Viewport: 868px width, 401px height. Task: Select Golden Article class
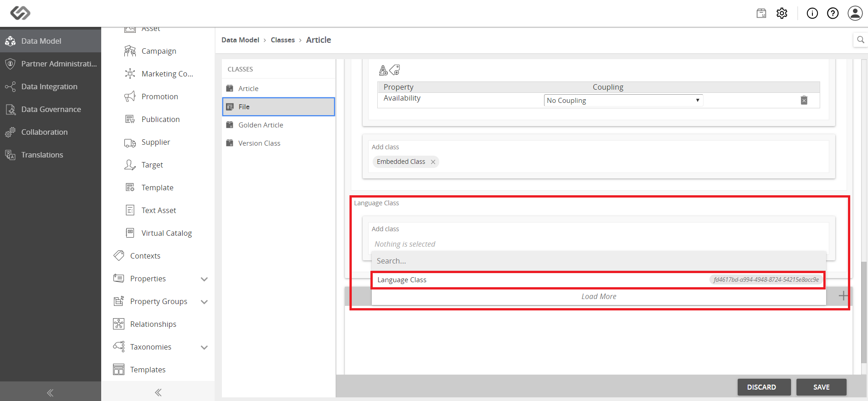pyautogui.click(x=279, y=125)
